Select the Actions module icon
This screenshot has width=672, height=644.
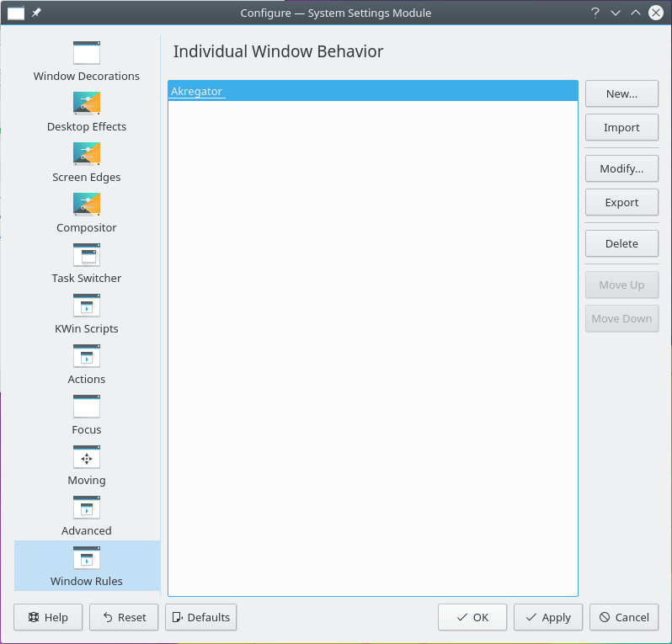87,356
